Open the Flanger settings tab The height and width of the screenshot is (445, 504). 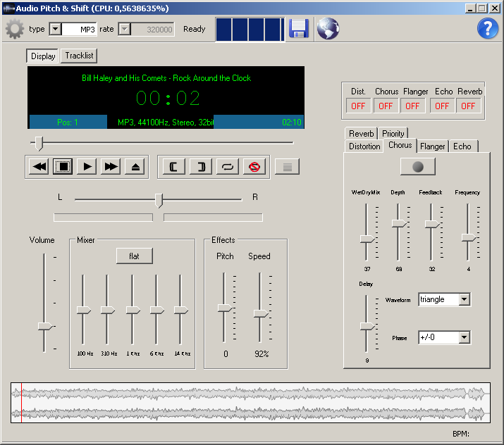(x=433, y=146)
